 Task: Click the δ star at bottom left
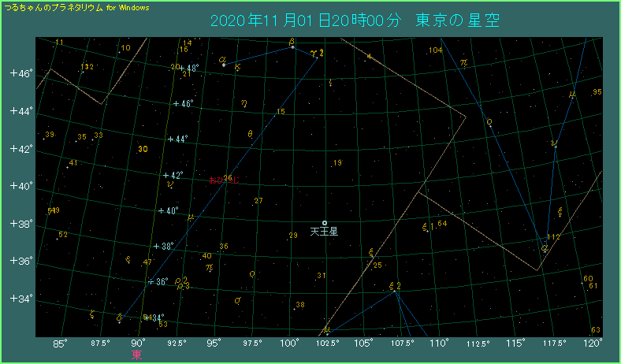(x=119, y=320)
